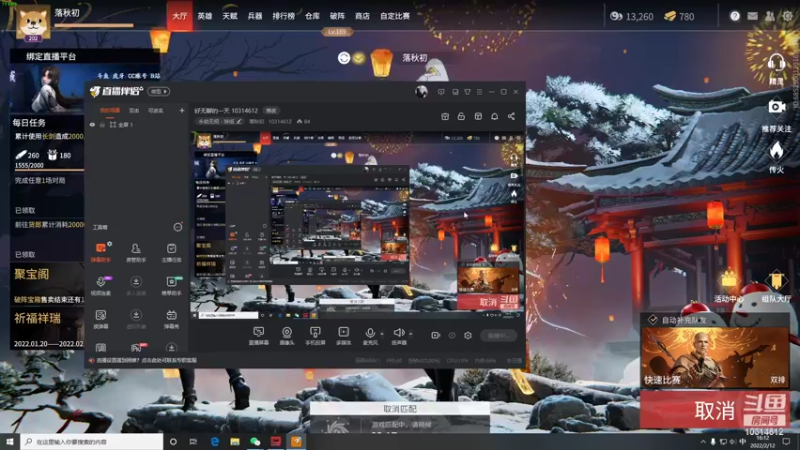Screen dimensions: 800x450
Task: Open game settings gear at top right
Action: click(788, 16)
